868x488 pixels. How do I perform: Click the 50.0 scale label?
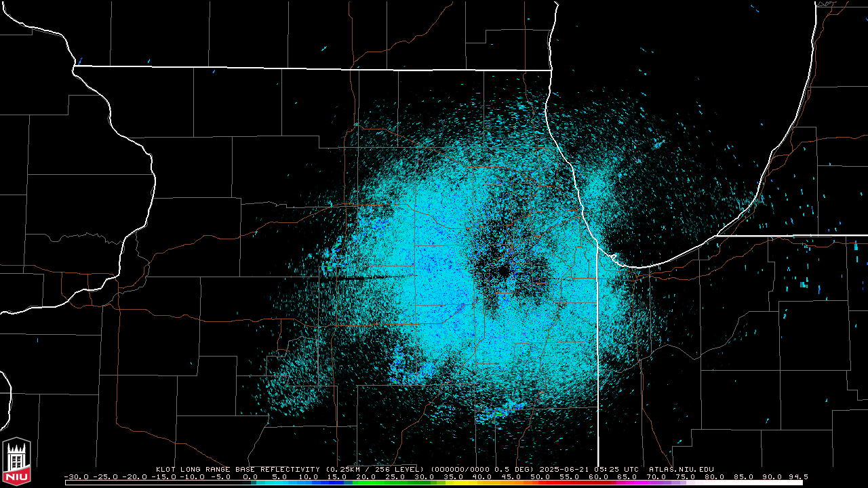(x=540, y=476)
